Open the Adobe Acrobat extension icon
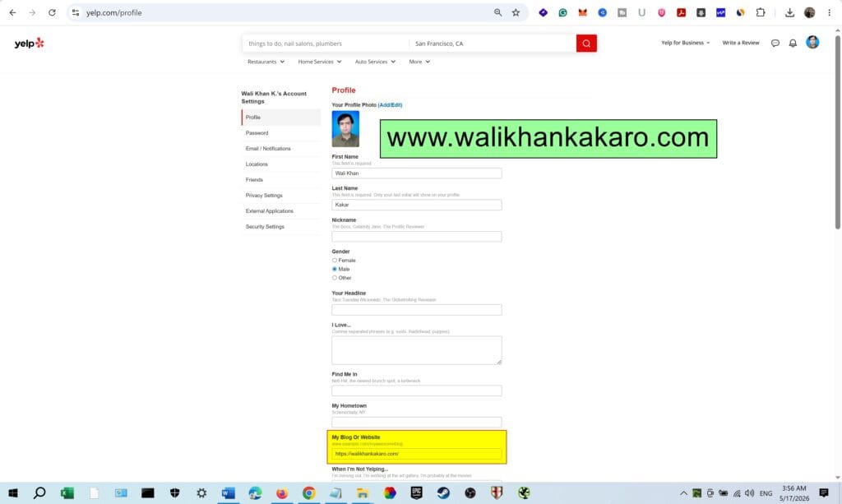Image resolution: width=842 pixels, height=504 pixels. click(x=681, y=12)
